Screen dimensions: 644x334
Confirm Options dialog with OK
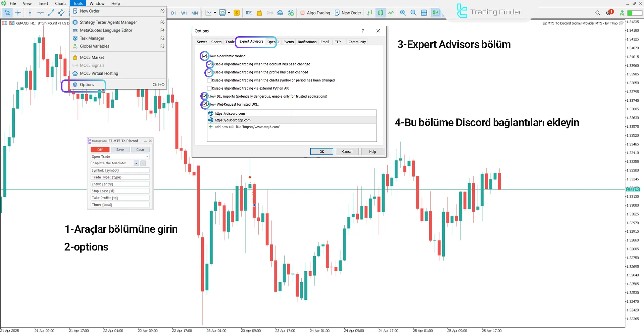(x=321, y=152)
